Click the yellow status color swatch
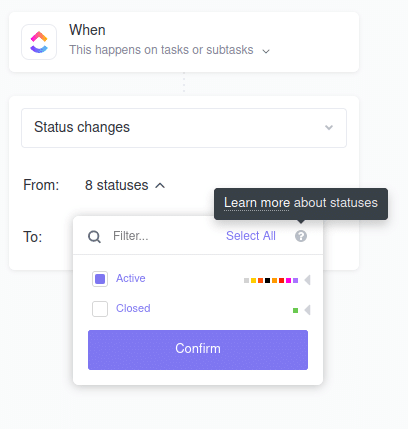The height and width of the screenshot is (429, 408). pyautogui.click(x=253, y=280)
